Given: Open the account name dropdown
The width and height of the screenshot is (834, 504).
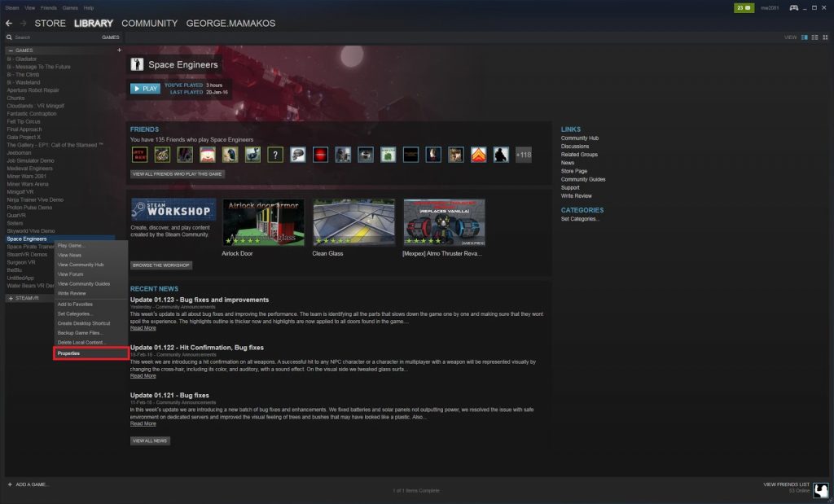Looking at the screenshot, I should 769,8.
